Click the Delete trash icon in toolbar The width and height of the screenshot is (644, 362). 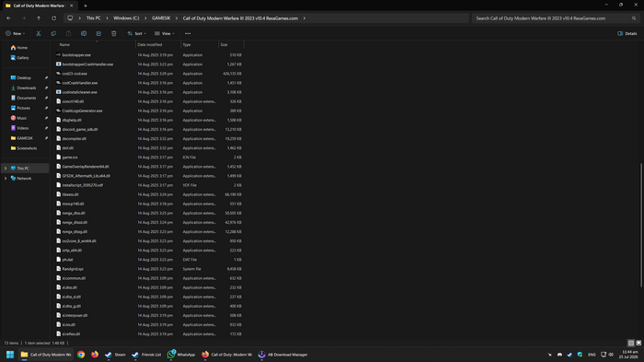coord(114,33)
